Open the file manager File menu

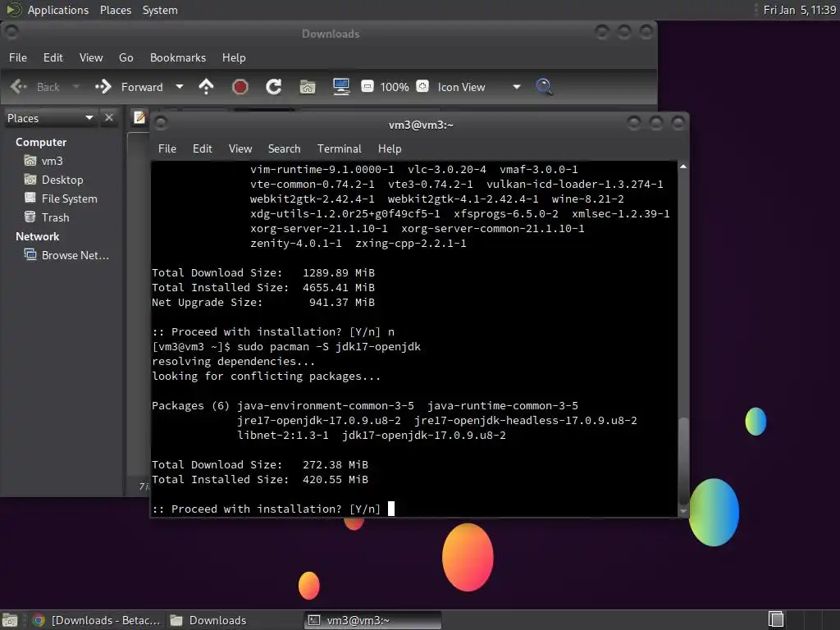point(18,57)
